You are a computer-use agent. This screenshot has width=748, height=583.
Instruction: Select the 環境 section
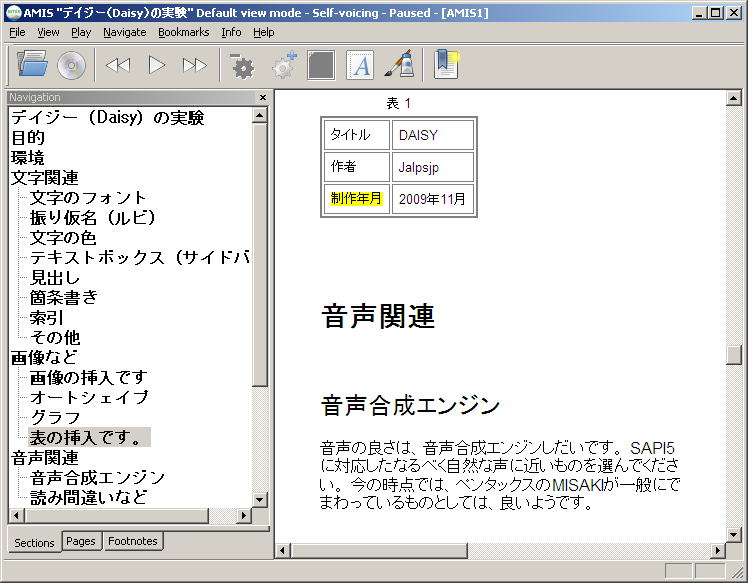tap(28, 157)
